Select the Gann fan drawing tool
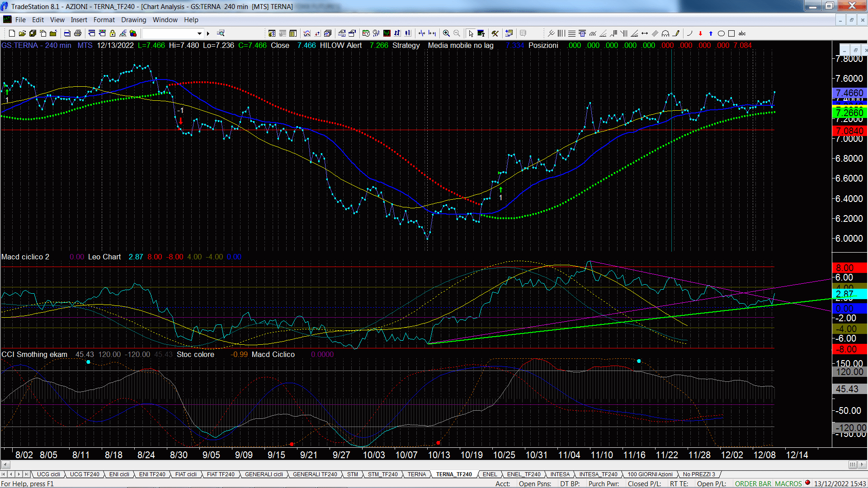This screenshot has height=488, width=868. point(634,33)
